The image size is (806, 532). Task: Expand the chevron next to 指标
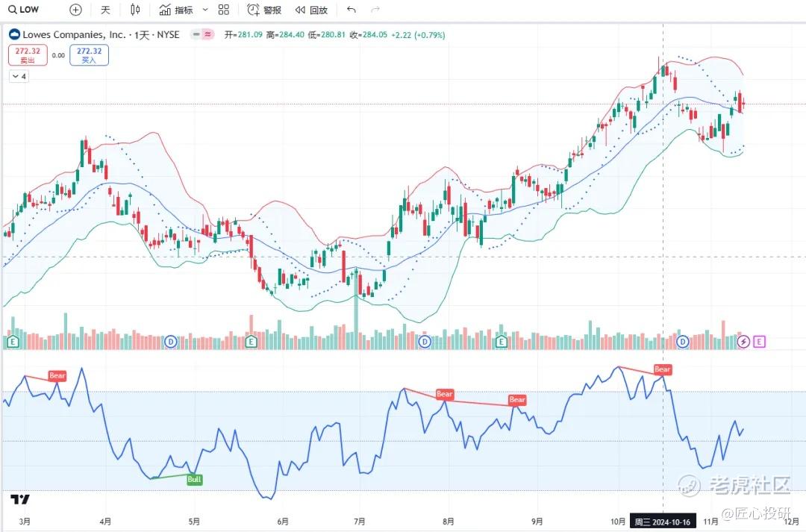click(x=205, y=10)
